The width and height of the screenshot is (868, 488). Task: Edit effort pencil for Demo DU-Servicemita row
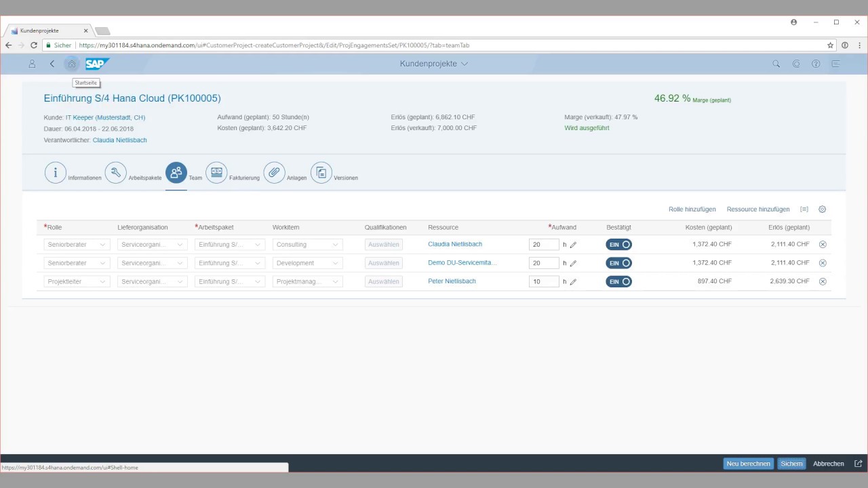click(x=573, y=263)
